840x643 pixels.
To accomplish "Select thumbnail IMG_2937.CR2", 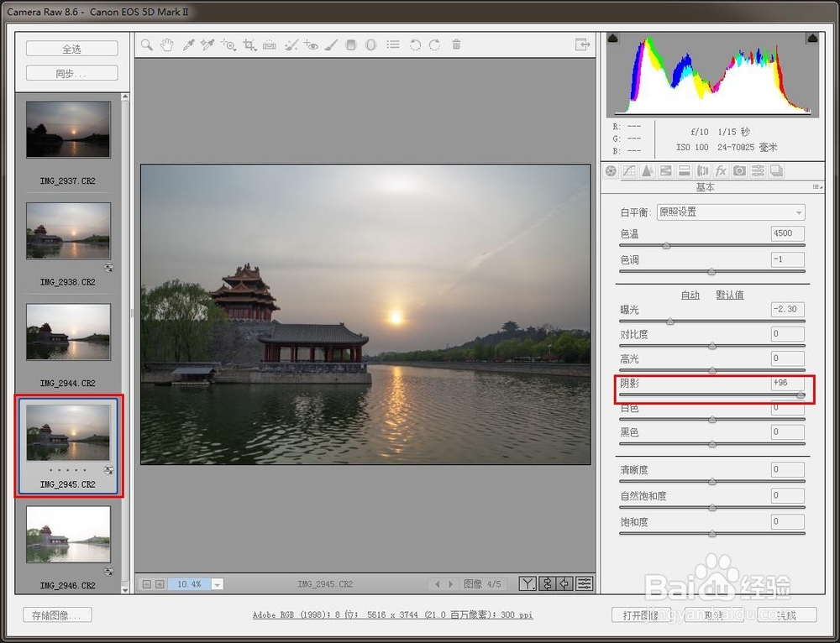I will [69, 130].
